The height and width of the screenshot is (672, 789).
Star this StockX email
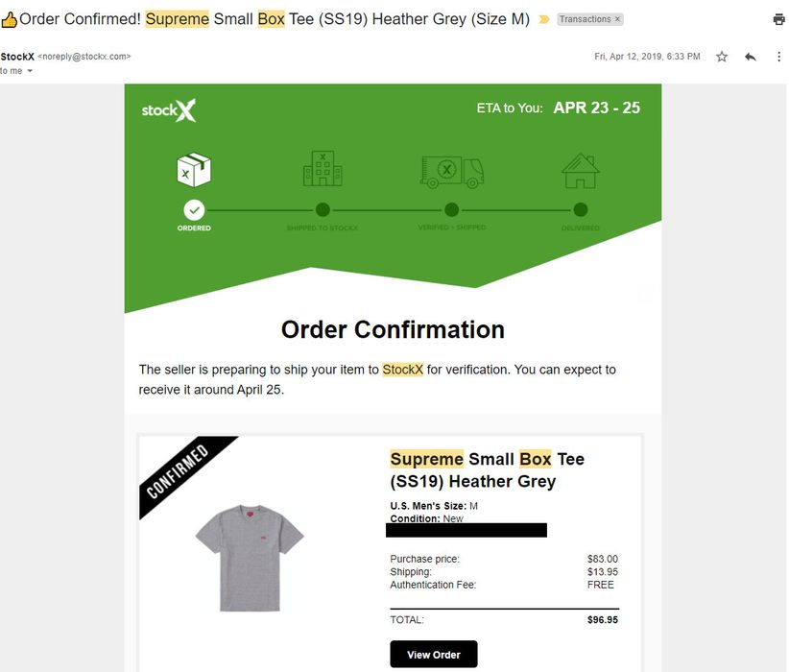[722, 57]
